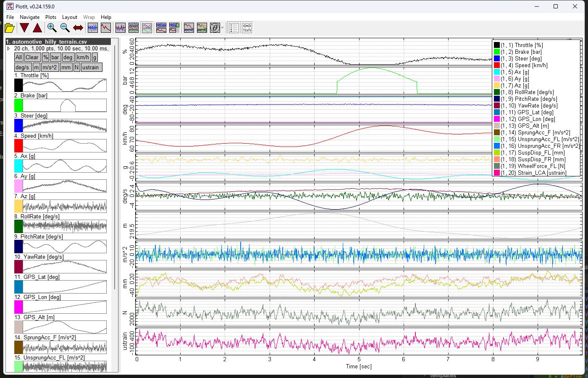Expand the automotive_hilly_terrain.csv file details triangle

coord(8,49)
